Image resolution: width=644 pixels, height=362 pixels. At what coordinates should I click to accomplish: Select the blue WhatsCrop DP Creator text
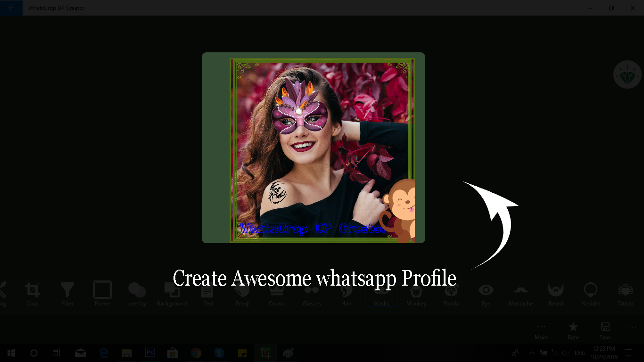pyautogui.click(x=313, y=229)
